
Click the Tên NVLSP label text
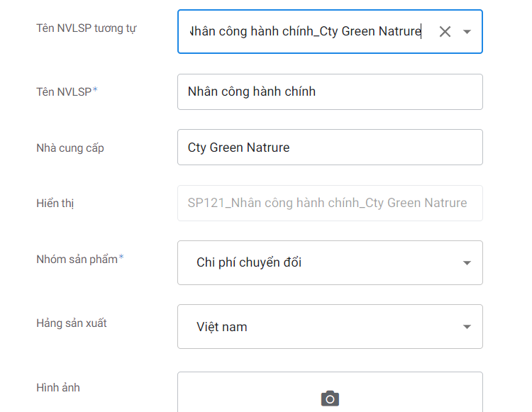coord(64,91)
